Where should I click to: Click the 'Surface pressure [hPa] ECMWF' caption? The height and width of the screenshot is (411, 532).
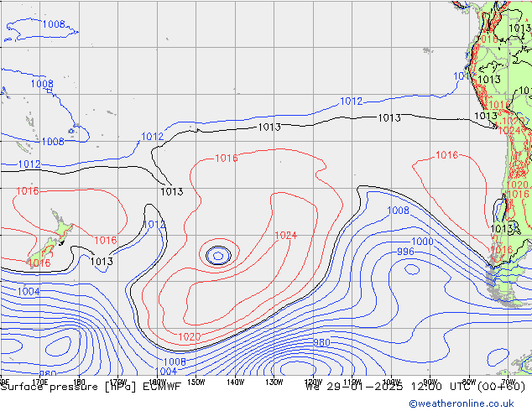click(91, 387)
